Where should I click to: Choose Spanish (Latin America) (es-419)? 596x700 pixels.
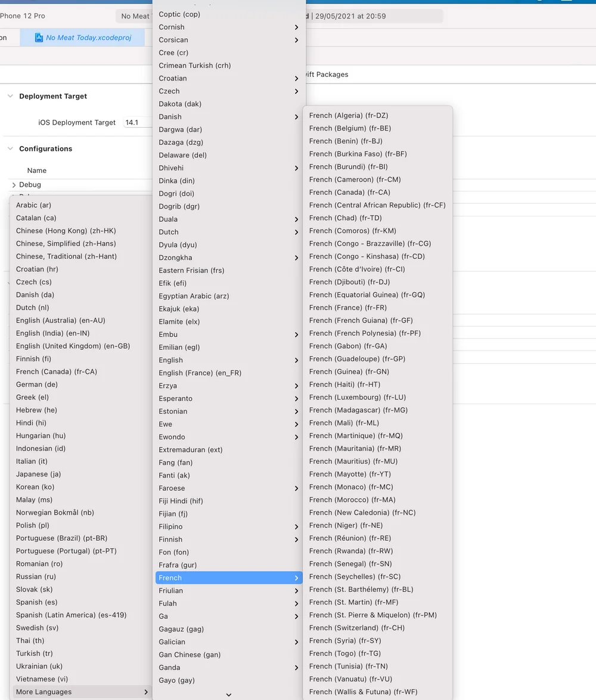point(71,615)
